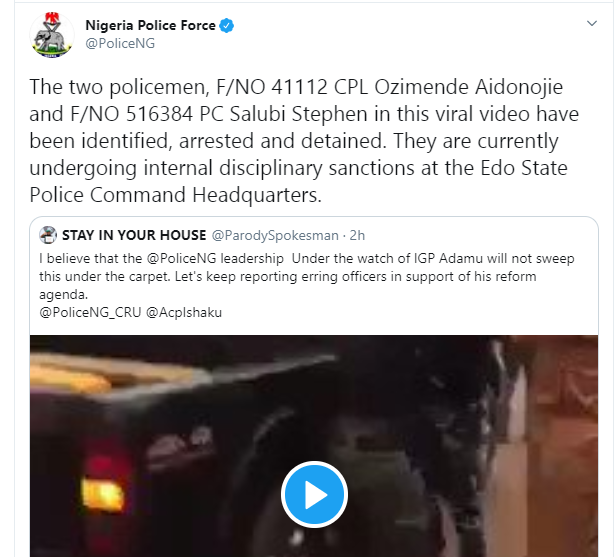Screen dimensions: 616x557
Task: Click the STAY IN YOUR HOUSE avatar
Action: click(48, 235)
